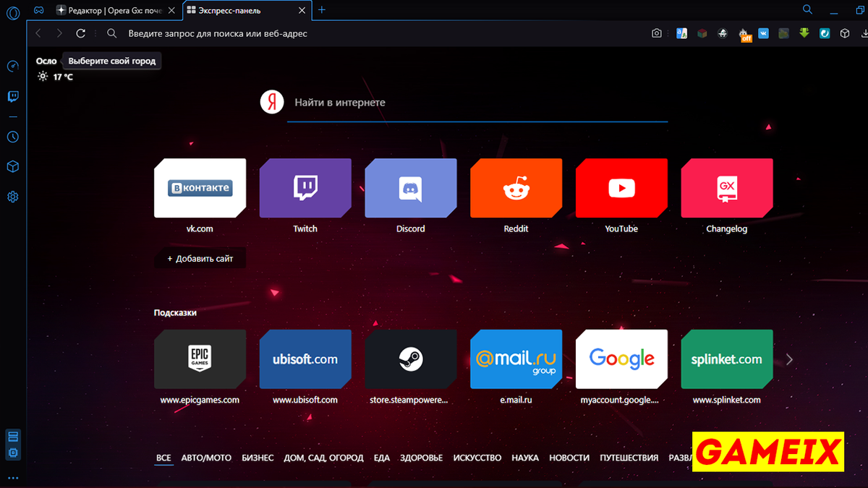Click the 17 °C weather reading
The width and height of the screenshot is (868, 488).
(63, 77)
